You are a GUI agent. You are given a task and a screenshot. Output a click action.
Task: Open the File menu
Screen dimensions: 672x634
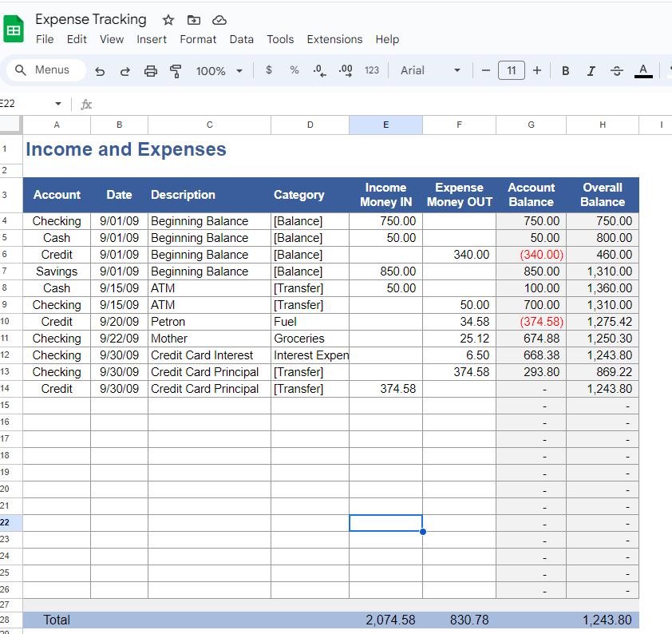(45, 39)
